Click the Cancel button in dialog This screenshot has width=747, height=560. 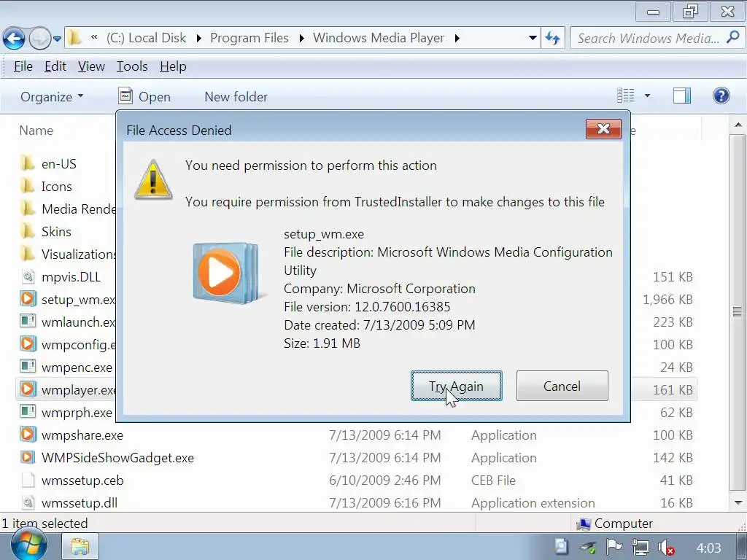pos(562,386)
